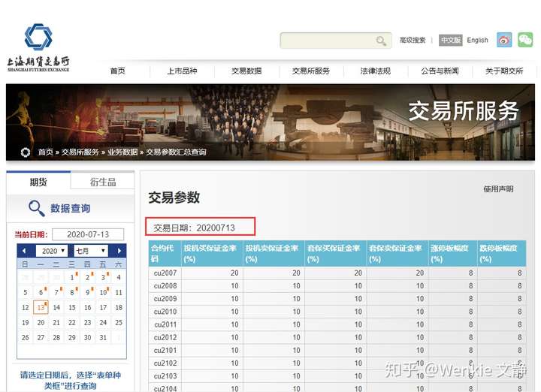Select calendar day 8

72,292
